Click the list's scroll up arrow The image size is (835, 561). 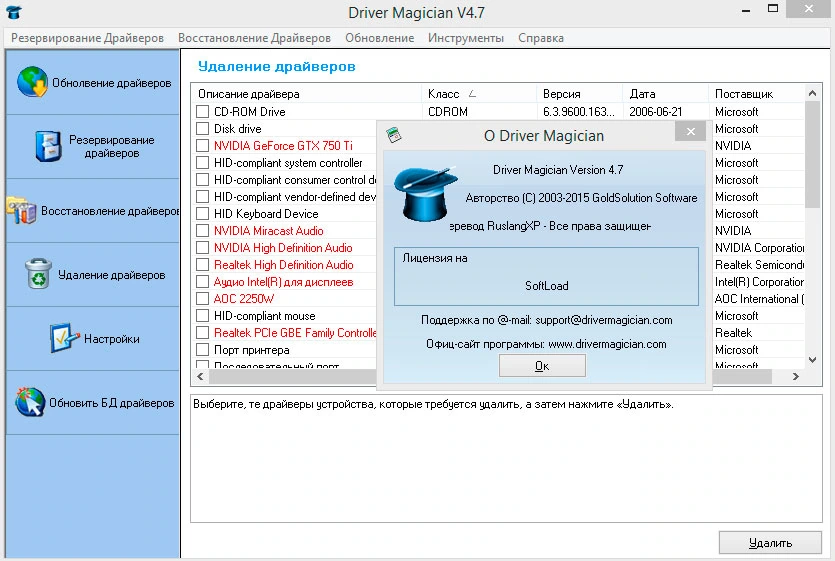(812, 93)
